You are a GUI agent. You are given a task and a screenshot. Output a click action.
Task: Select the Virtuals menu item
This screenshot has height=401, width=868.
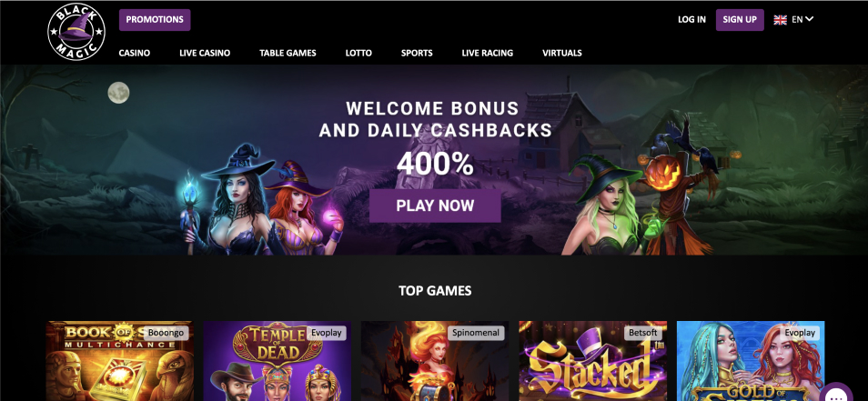pyautogui.click(x=562, y=53)
